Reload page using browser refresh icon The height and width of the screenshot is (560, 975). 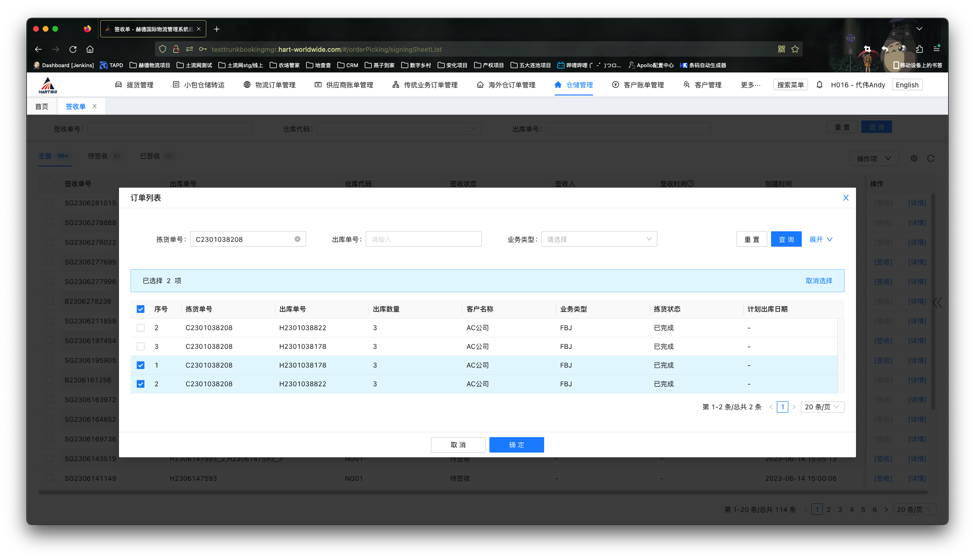point(73,49)
